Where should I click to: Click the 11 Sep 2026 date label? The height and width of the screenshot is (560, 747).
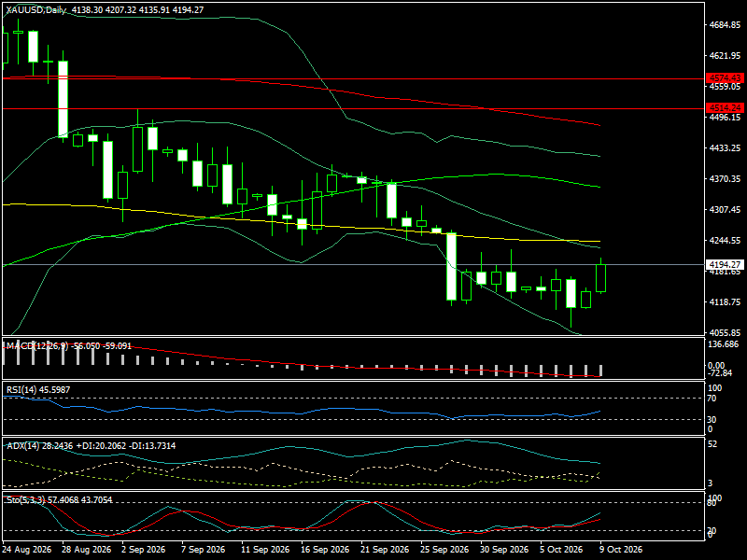pos(265,550)
